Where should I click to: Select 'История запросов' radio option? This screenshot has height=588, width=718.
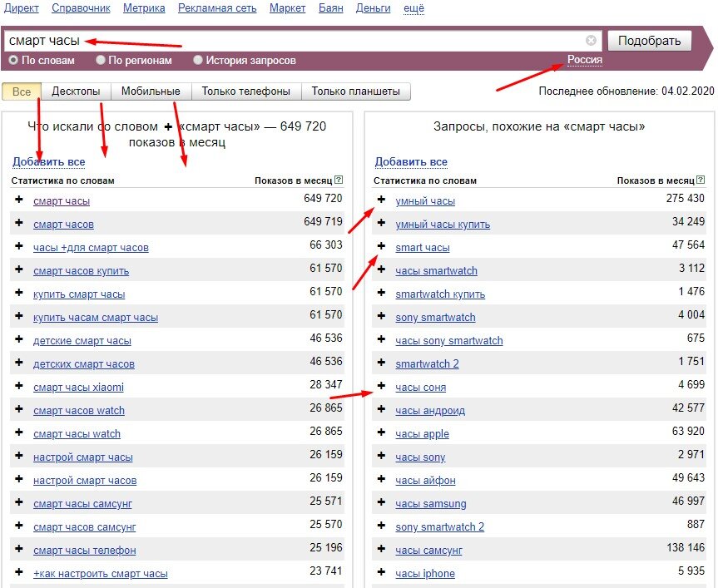(x=198, y=60)
